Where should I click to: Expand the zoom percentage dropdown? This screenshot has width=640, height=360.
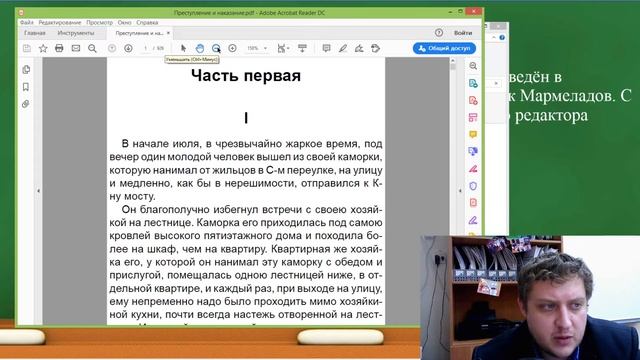tap(265, 48)
